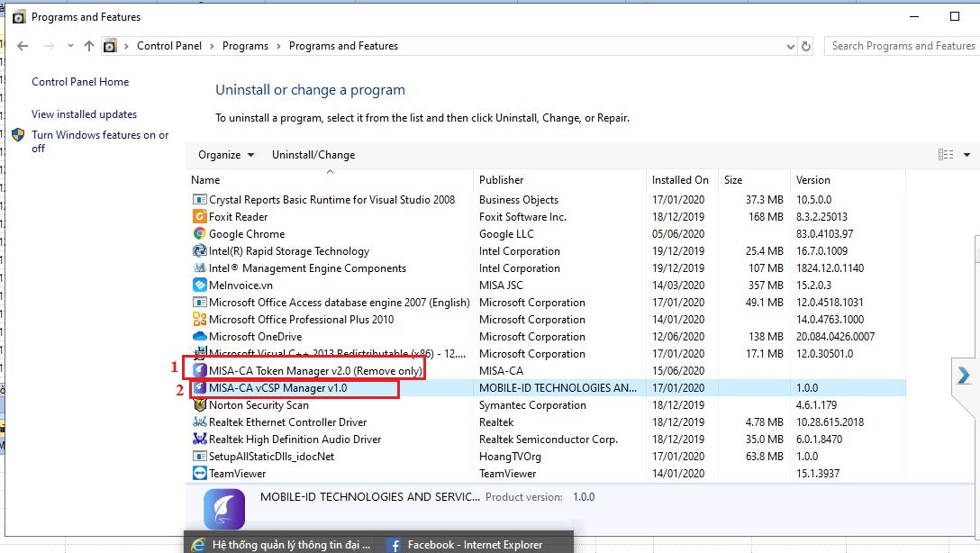Sort the list by the Publisher column header
Image resolution: width=980 pixels, height=553 pixels.
click(560, 180)
